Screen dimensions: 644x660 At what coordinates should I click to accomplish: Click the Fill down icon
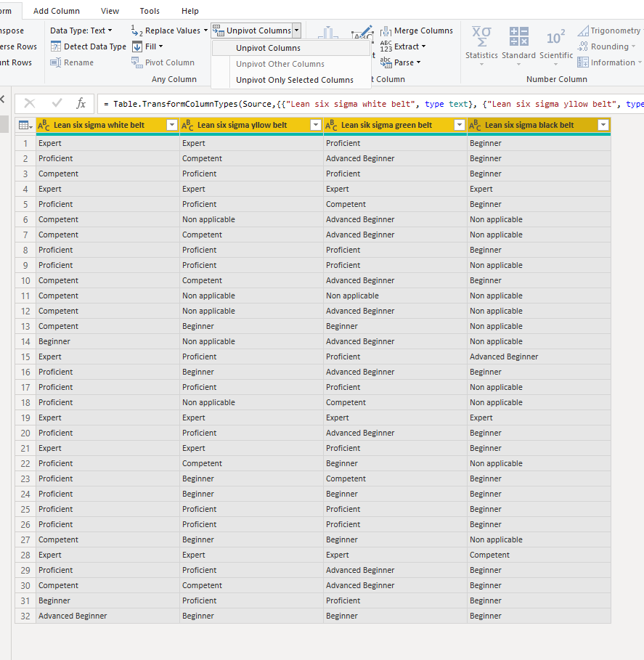pos(137,46)
